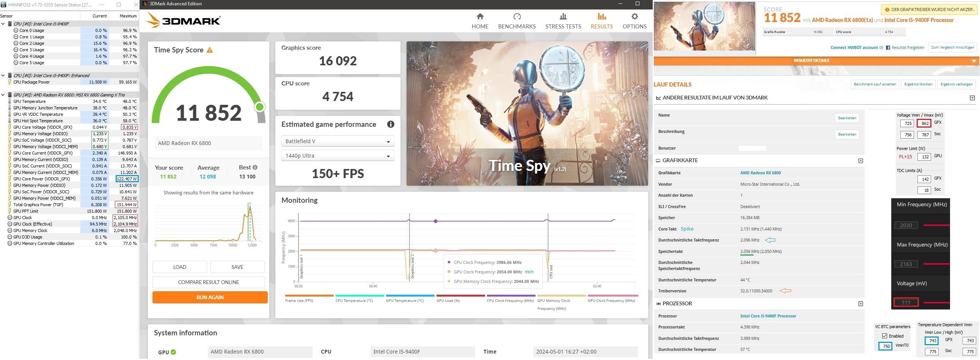
Task: Open the Intel Core i5-9400F Prozessor link
Action: pyautogui.click(x=768, y=316)
